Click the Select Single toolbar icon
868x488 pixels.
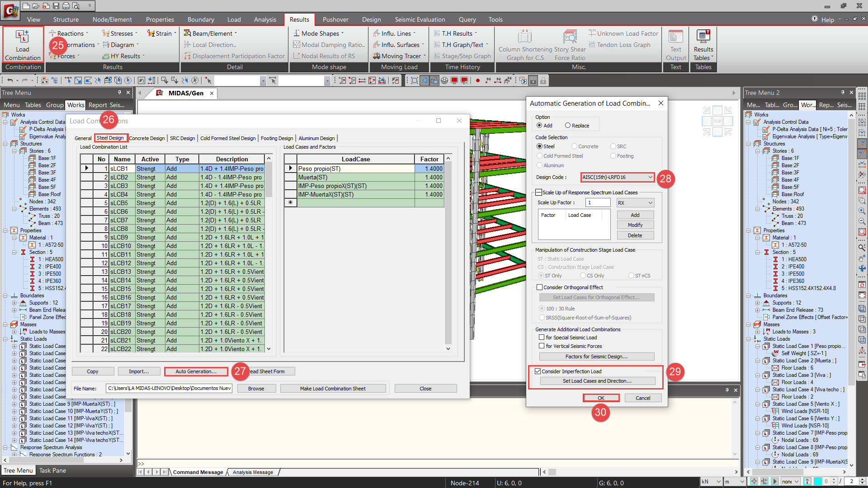68,80
